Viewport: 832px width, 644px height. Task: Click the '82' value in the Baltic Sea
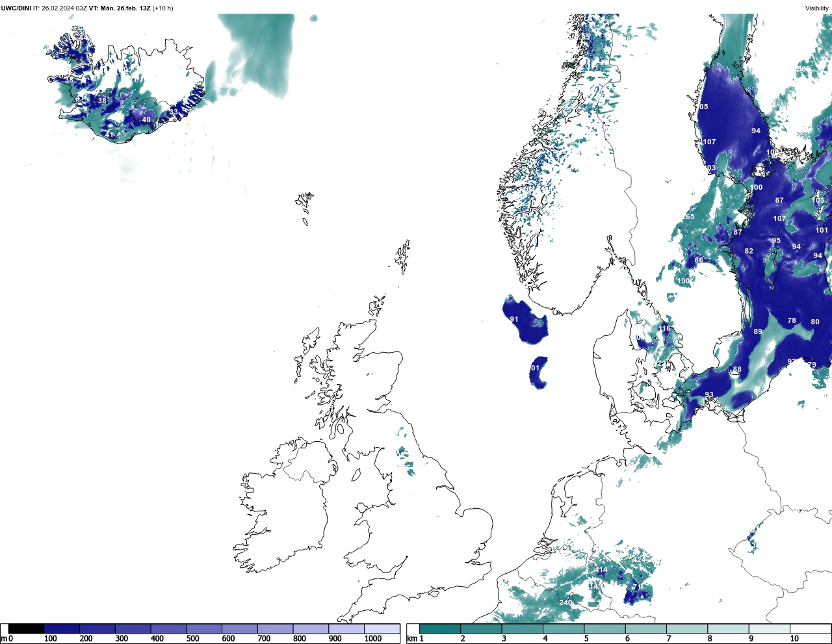click(749, 251)
